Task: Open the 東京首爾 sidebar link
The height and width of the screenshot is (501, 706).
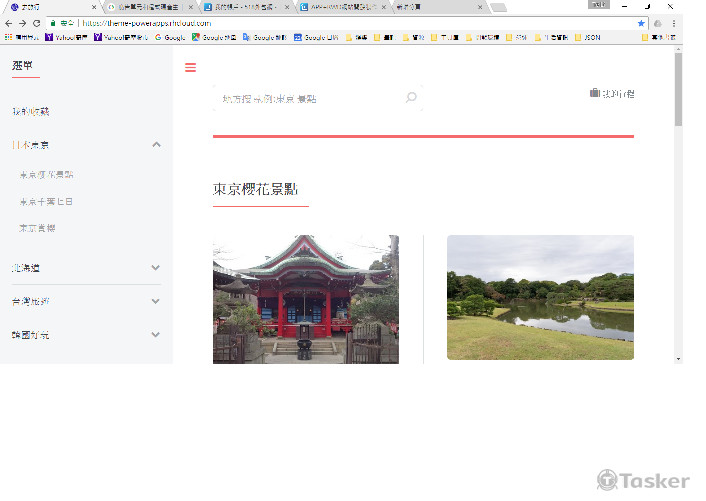Action: (37, 228)
